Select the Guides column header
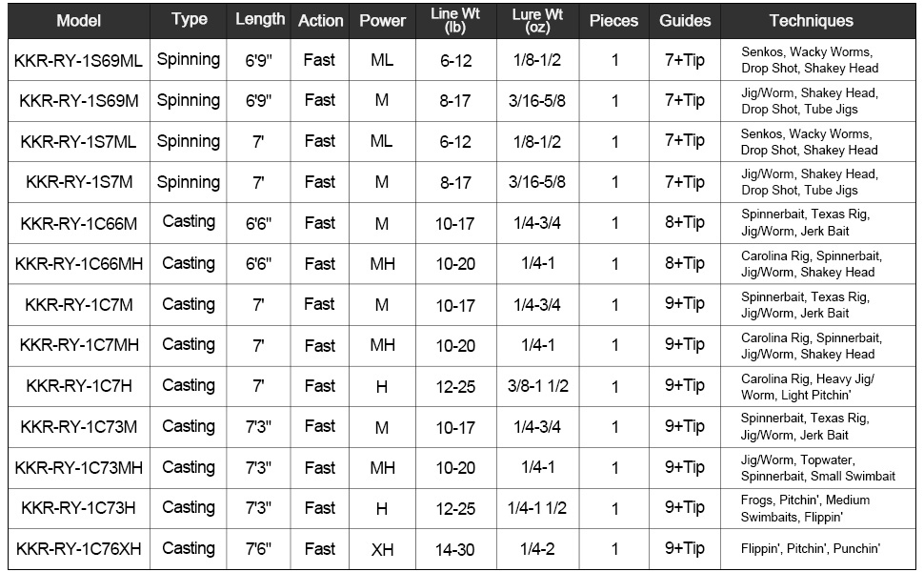Screen dimensions: 924x572 (x=685, y=20)
